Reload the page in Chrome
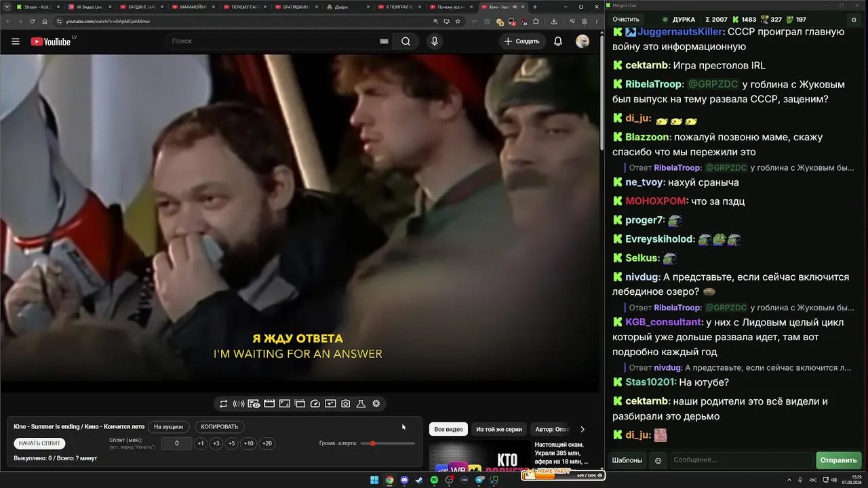 pos(32,21)
